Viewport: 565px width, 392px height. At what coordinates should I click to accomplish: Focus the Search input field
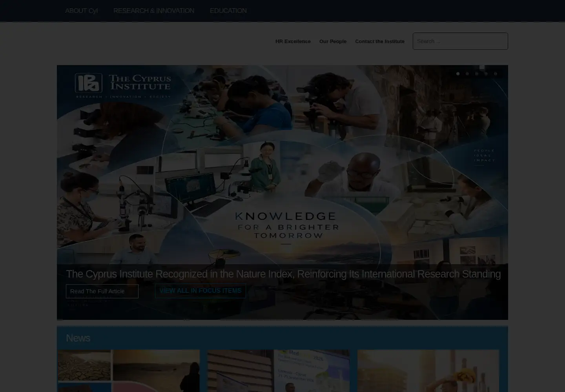click(460, 41)
